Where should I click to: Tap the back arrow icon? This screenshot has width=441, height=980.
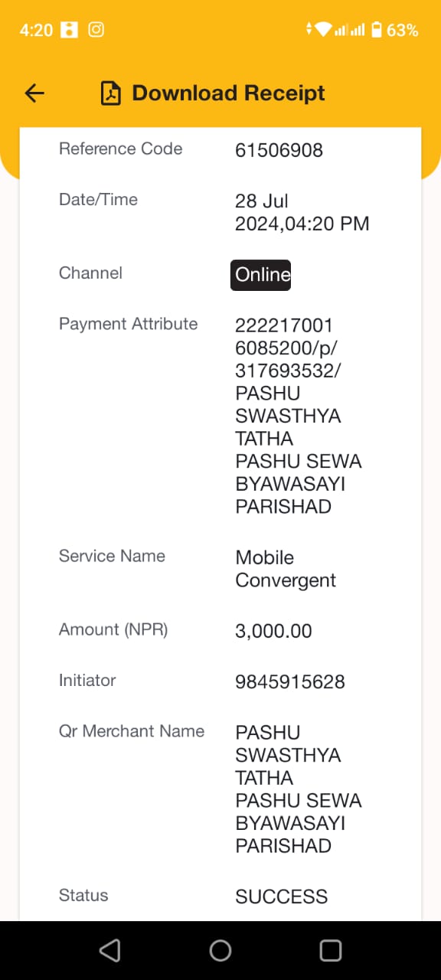(x=34, y=93)
